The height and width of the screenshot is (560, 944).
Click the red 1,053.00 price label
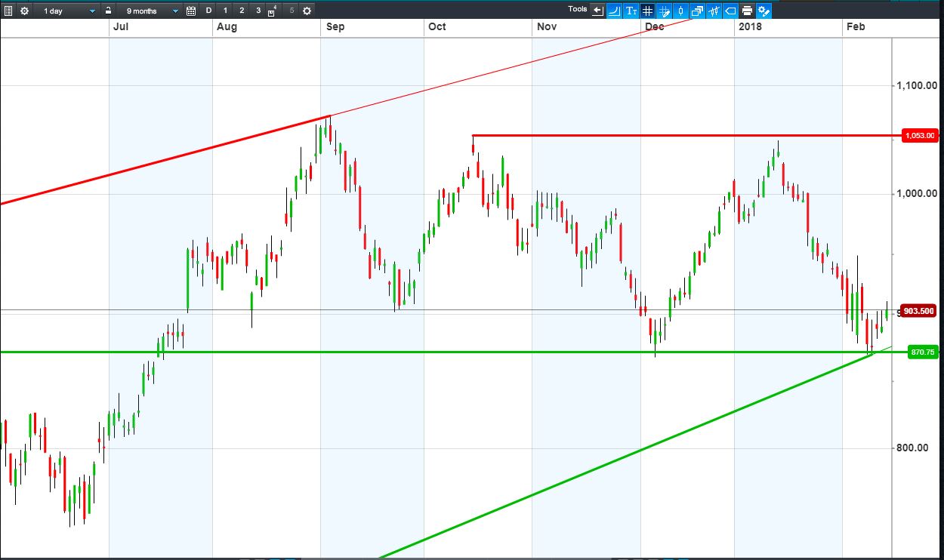920,136
